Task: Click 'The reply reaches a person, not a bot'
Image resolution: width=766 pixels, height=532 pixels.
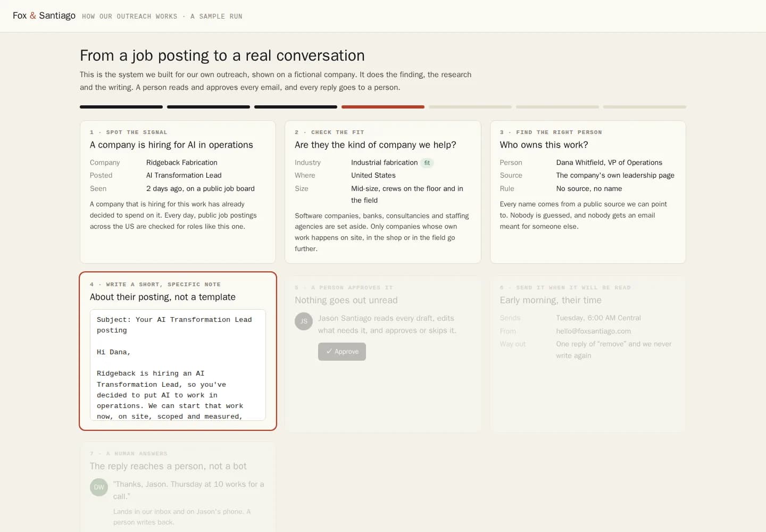Action: 168,466
